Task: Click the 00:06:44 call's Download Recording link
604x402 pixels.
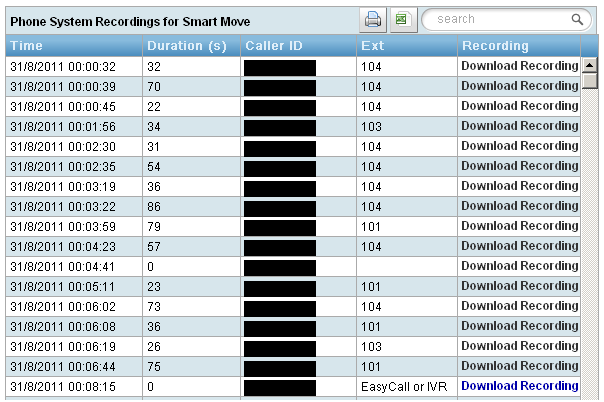Action: pyautogui.click(x=519, y=366)
